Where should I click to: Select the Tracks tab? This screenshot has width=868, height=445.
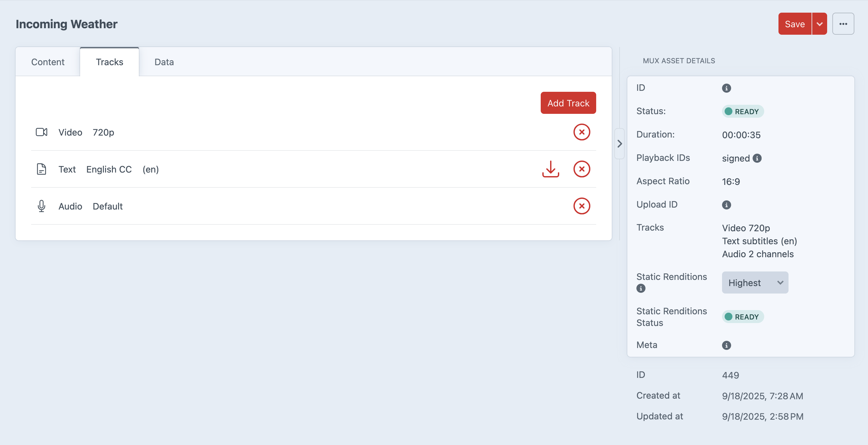[x=110, y=62]
